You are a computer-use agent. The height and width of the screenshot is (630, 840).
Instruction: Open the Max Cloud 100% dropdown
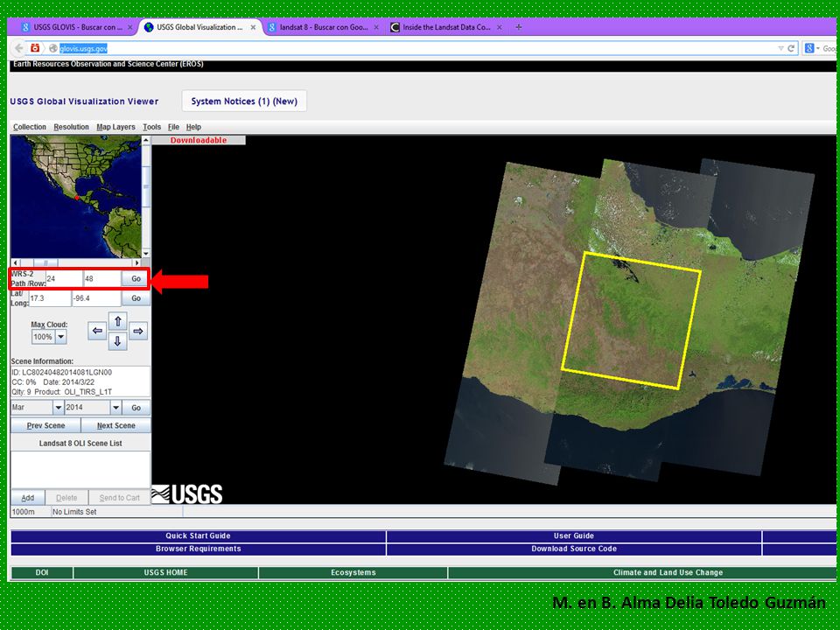pyautogui.click(x=49, y=337)
